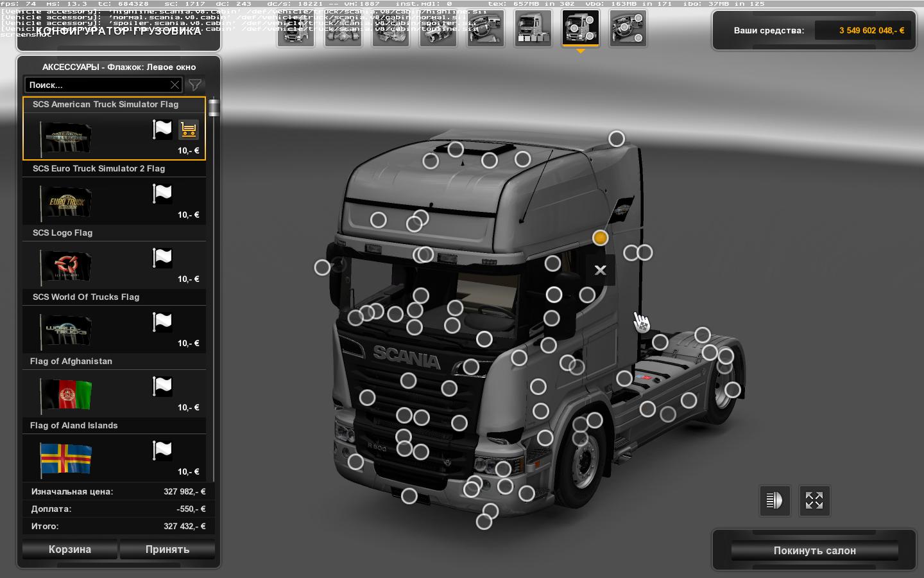Add American Truck Simulator flag to cart
This screenshot has height=578, width=924.
188,130
